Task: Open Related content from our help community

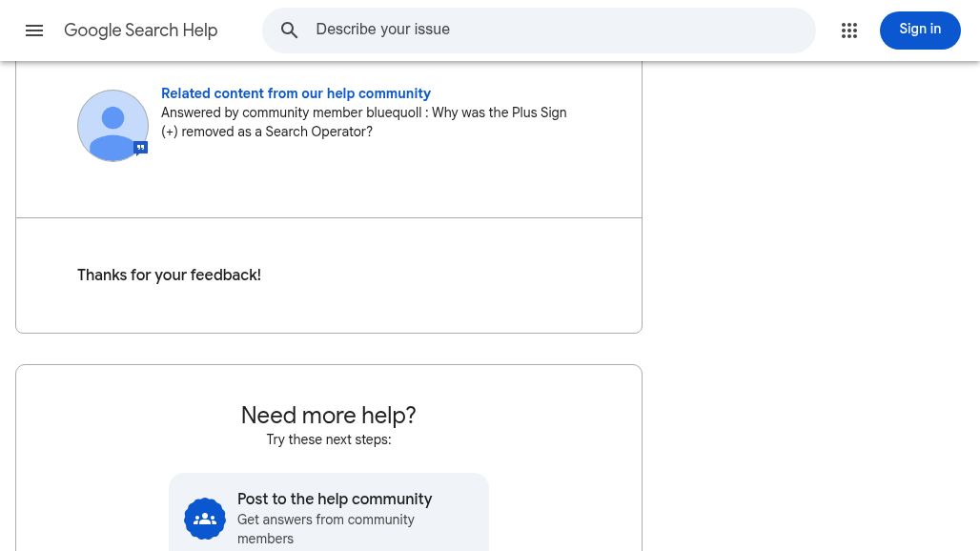Action: [x=296, y=93]
